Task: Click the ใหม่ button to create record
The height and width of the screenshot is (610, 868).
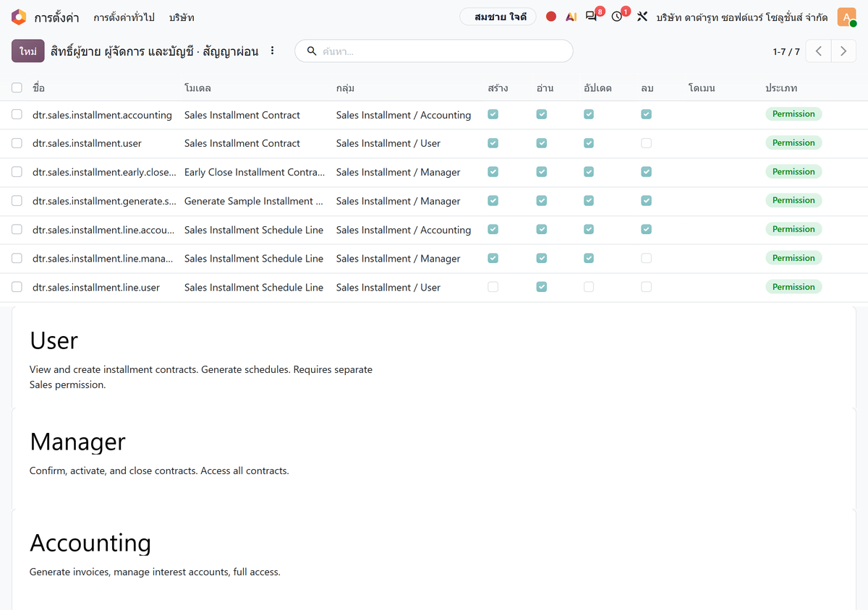Action: [x=28, y=51]
